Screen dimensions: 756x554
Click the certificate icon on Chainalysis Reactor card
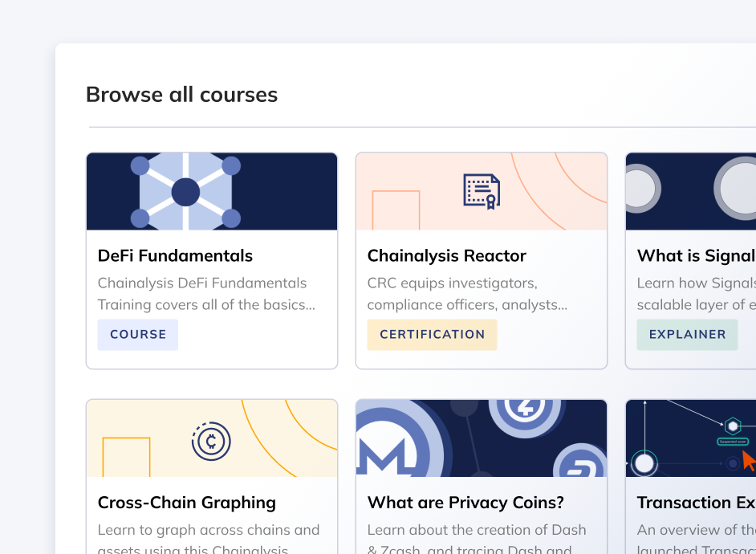482,191
